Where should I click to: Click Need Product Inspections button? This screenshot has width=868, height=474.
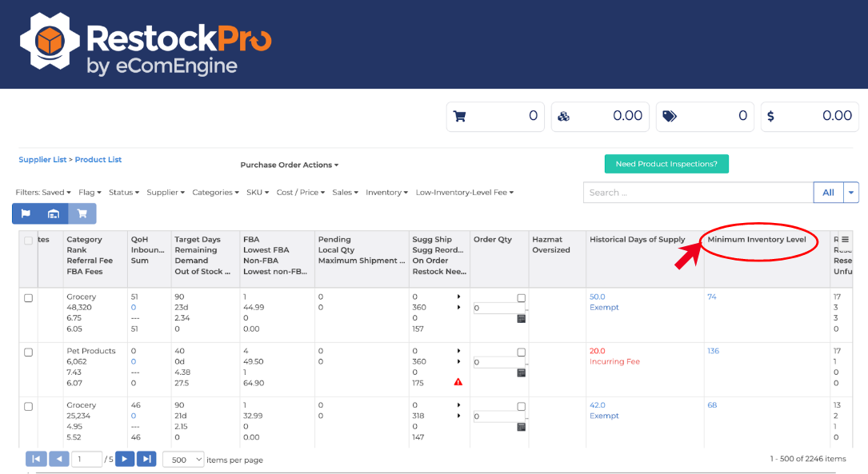pyautogui.click(x=666, y=164)
